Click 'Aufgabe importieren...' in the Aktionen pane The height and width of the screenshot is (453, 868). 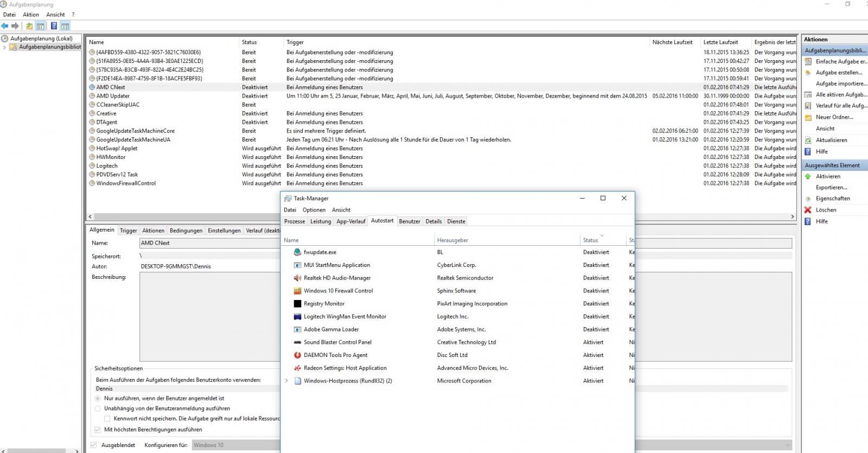coord(841,84)
